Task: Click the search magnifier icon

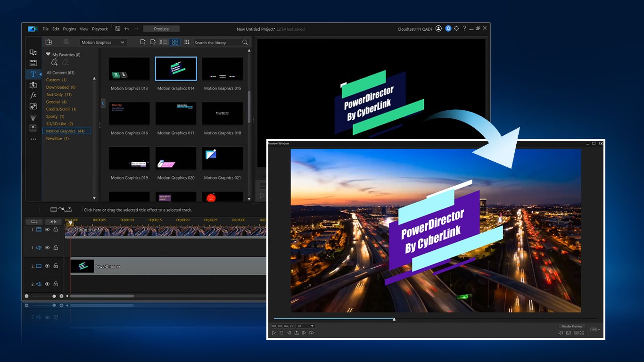Action: pyautogui.click(x=245, y=42)
